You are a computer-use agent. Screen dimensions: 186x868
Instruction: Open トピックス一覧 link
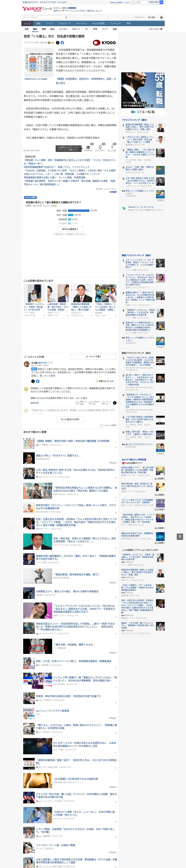pyautogui.click(x=155, y=29)
